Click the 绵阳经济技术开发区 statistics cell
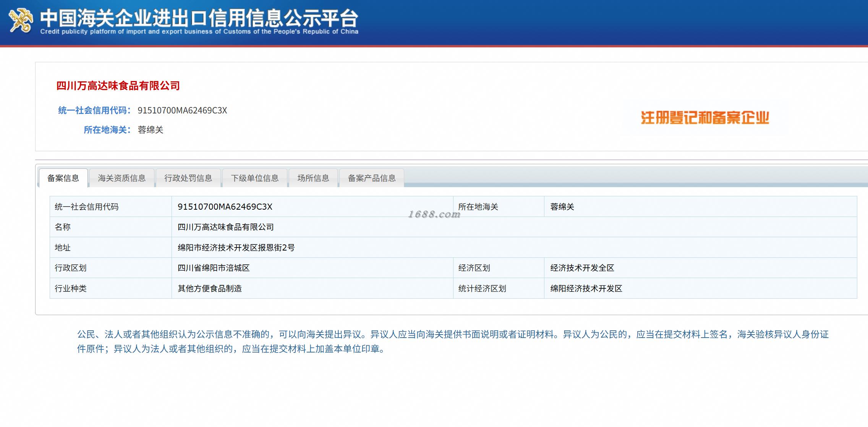The width and height of the screenshot is (868, 427). 586,288
